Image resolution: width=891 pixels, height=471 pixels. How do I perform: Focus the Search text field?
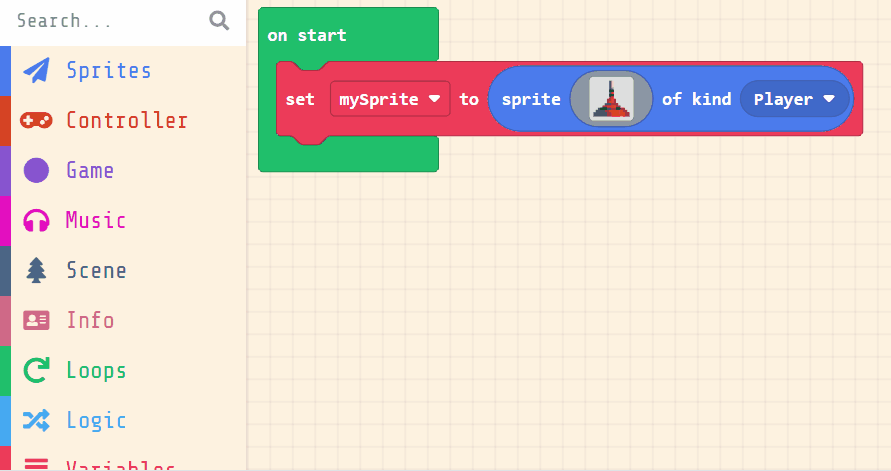[105, 21]
